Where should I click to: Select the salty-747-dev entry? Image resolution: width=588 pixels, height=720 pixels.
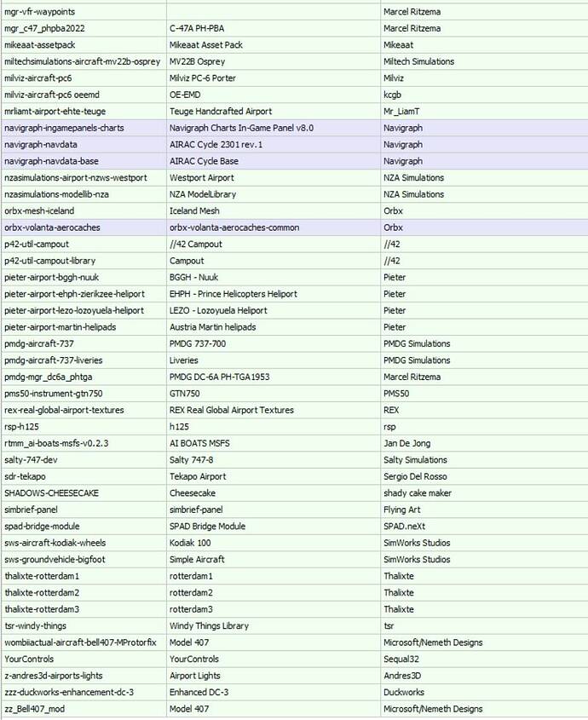point(31,460)
